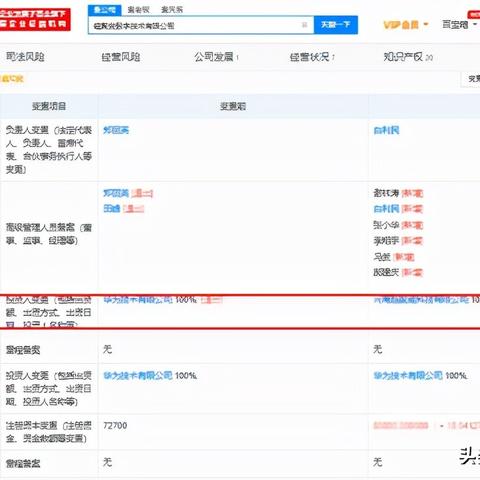Open the 知识产权 tab
Image resolution: width=480 pixels, height=480 pixels.
pyautogui.click(x=408, y=57)
